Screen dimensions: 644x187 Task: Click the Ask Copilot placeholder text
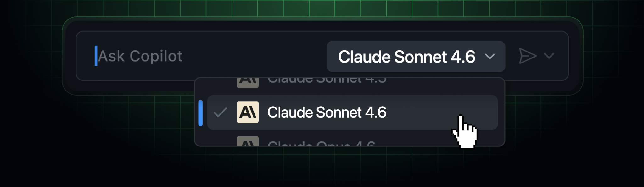point(140,56)
